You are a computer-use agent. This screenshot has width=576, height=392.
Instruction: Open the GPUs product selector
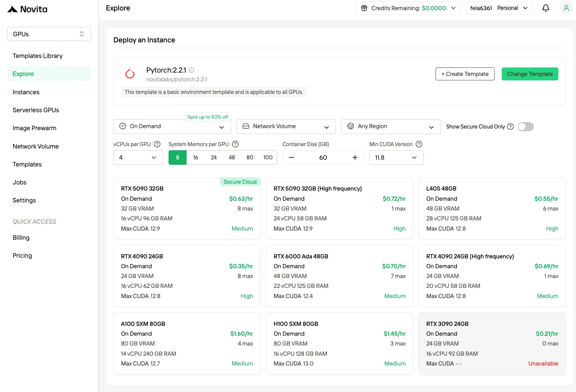point(49,34)
